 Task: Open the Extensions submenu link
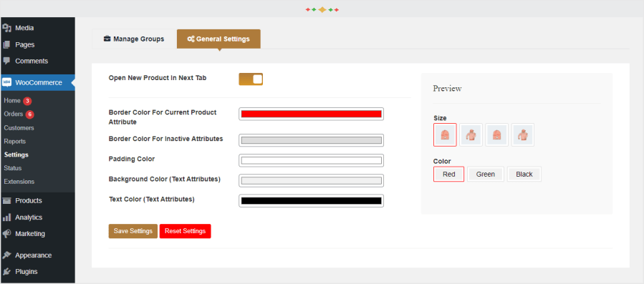click(x=19, y=182)
